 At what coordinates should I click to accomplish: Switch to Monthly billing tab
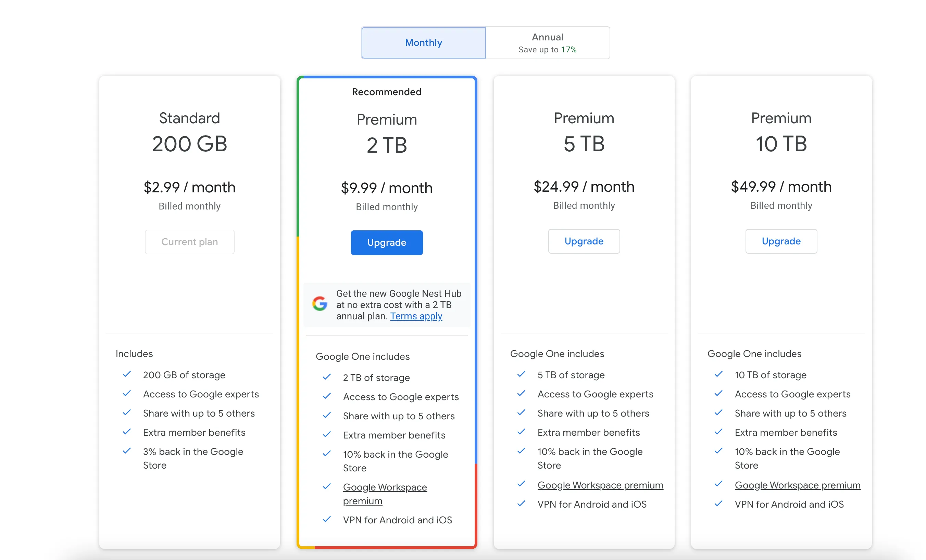tap(424, 43)
